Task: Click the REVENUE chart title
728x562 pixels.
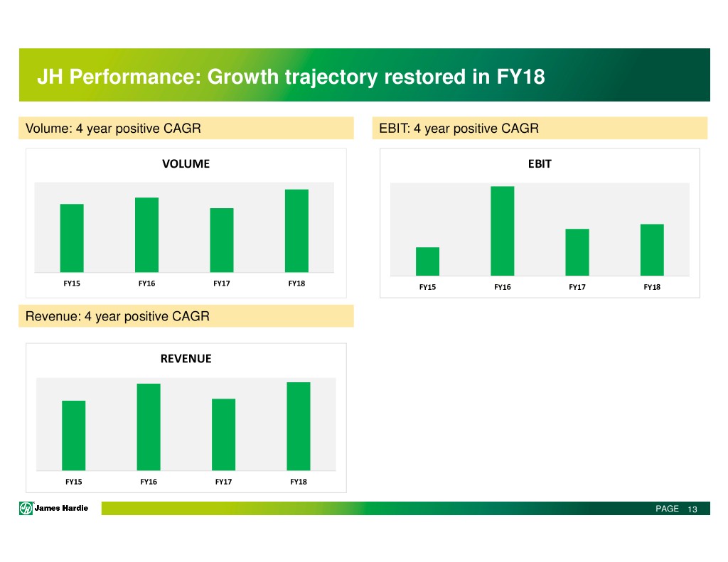Action: pyautogui.click(x=186, y=359)
